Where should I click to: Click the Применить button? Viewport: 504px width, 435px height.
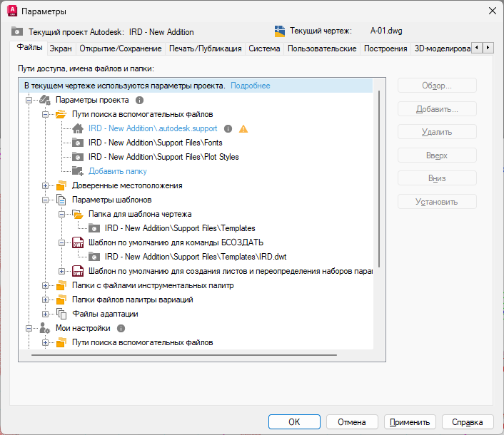click(410, 421)
